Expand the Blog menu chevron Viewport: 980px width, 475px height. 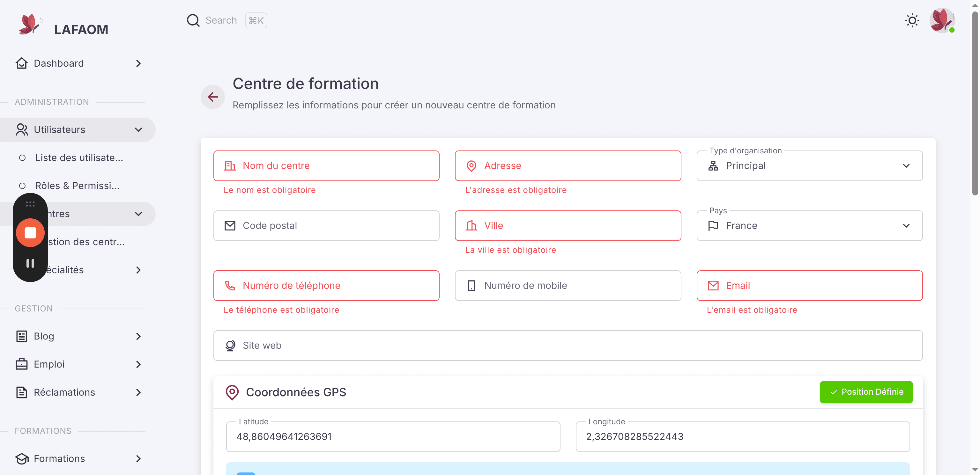[x=138, y=336]
